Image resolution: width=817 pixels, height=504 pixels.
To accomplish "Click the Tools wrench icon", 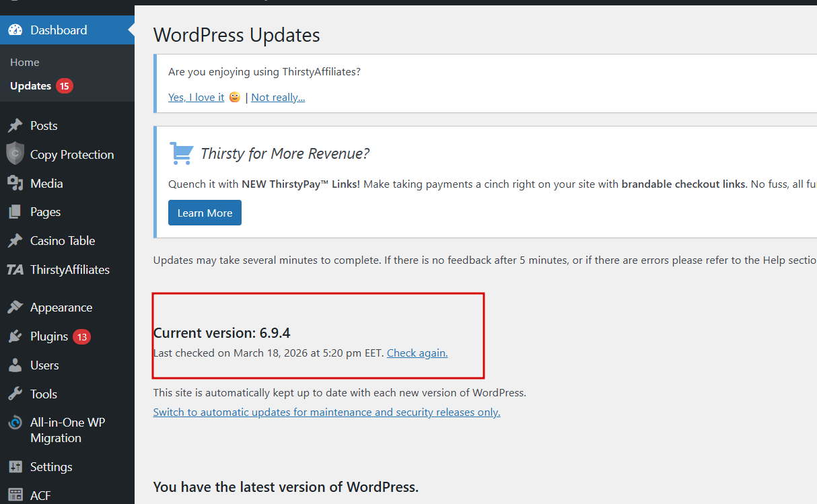I will click(x=15, y=394).
